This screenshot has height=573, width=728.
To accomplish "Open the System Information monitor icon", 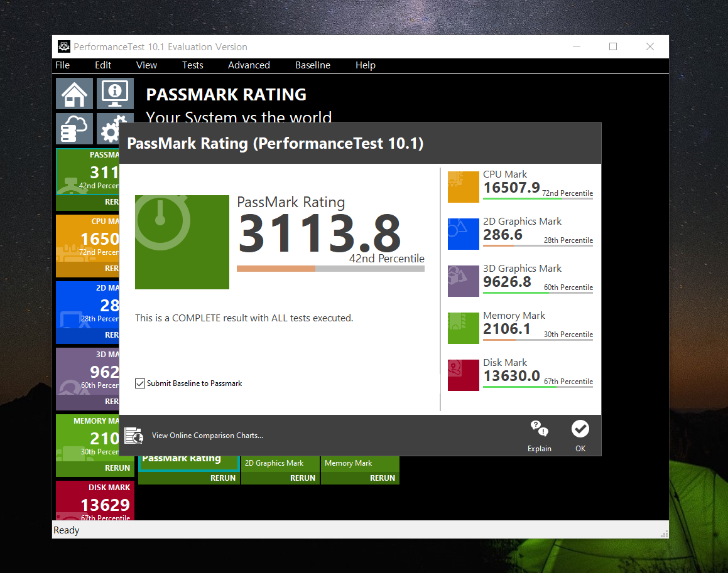I will tap(115, 94).
